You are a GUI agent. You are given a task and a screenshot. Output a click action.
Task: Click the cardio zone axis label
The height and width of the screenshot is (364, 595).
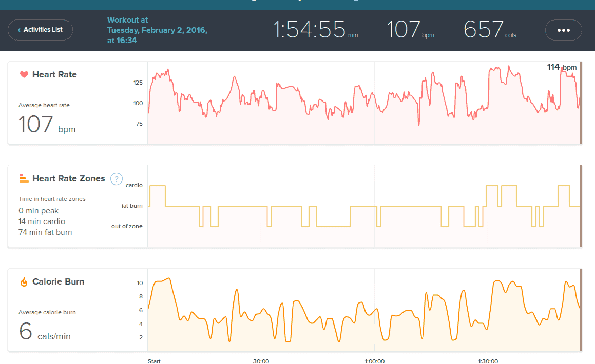click(x=134, y=185)
